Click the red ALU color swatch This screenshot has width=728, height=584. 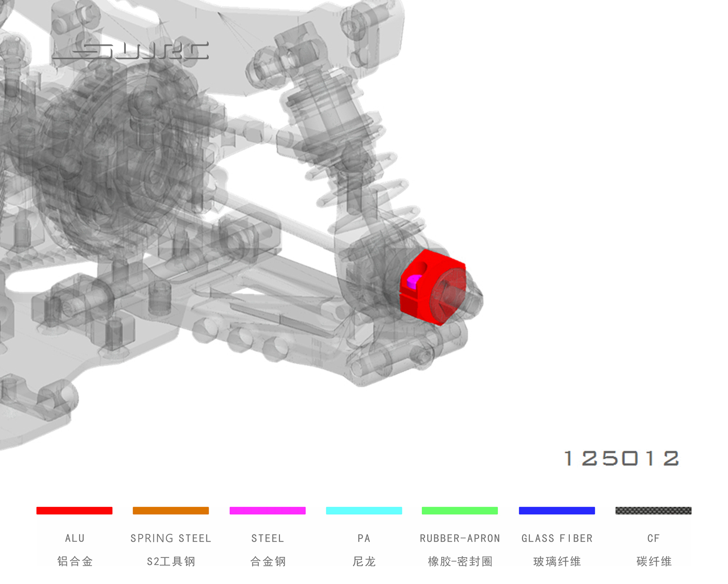74,510
